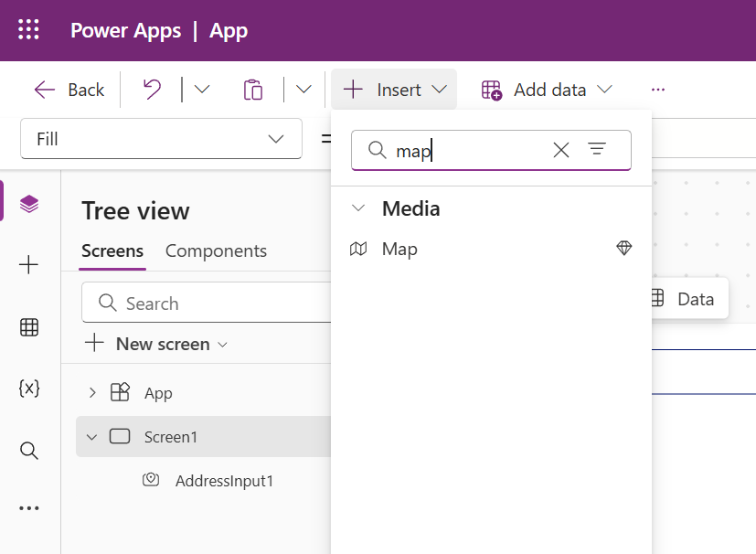Open the Fill property dropdown
This screenshot has width=756, height=554.
pyautogui.click(x=161, y=139)
